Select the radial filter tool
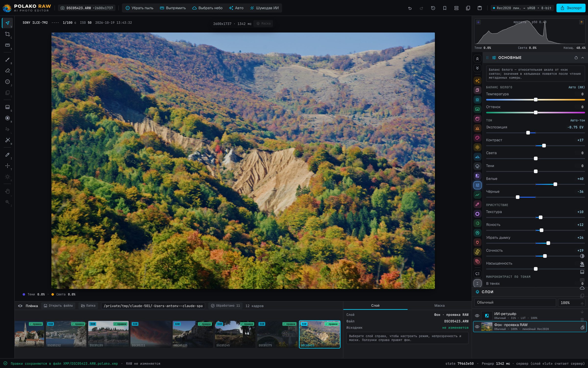This screenshot has width=588, height=368. click(8, 118)
